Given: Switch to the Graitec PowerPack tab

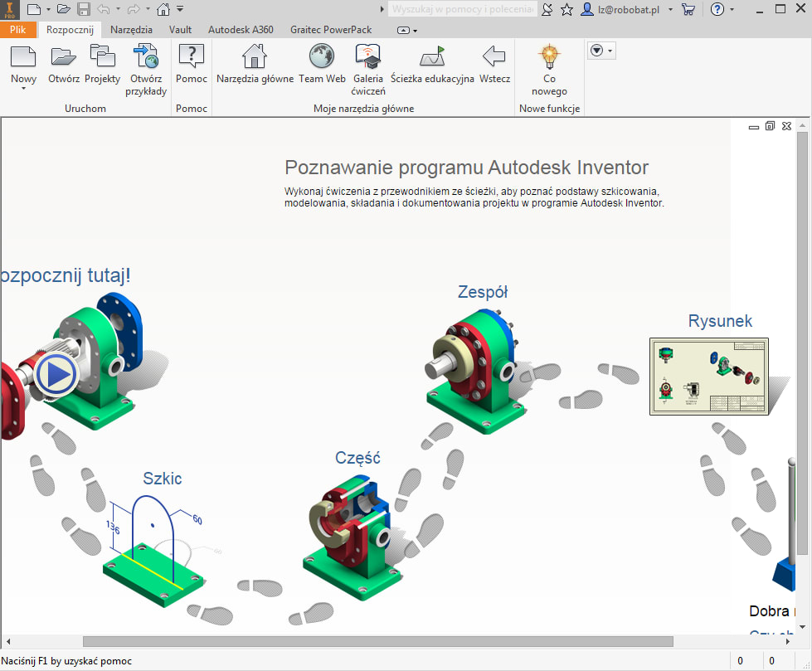Looking at the screenshot, I should point(331,30).
